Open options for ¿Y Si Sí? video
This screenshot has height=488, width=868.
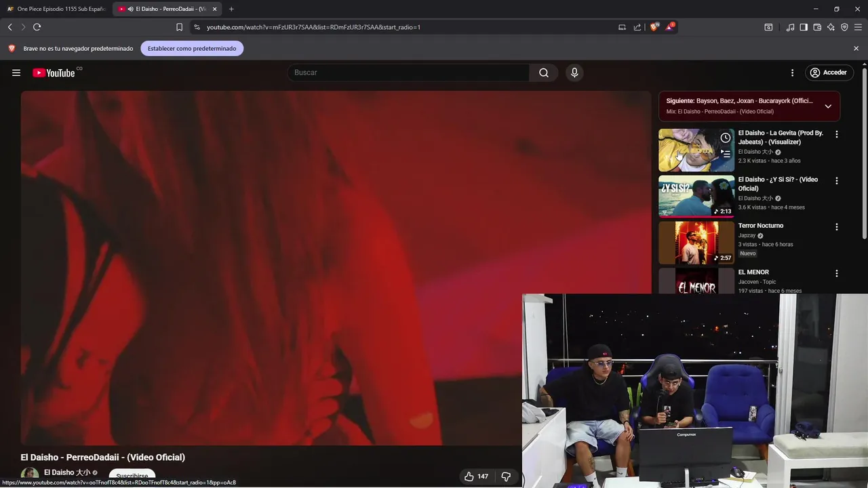coord(836,181)
